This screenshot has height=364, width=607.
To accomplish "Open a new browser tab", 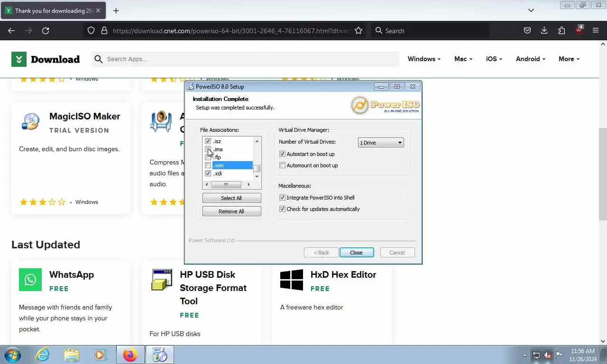I will (x=116, y=10).
